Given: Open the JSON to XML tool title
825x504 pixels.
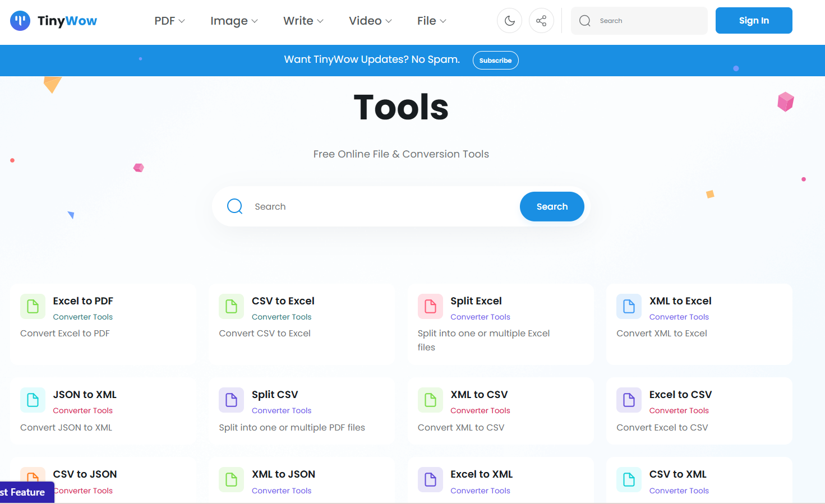Looking at the screenshot, I should [x=85, y=395].
